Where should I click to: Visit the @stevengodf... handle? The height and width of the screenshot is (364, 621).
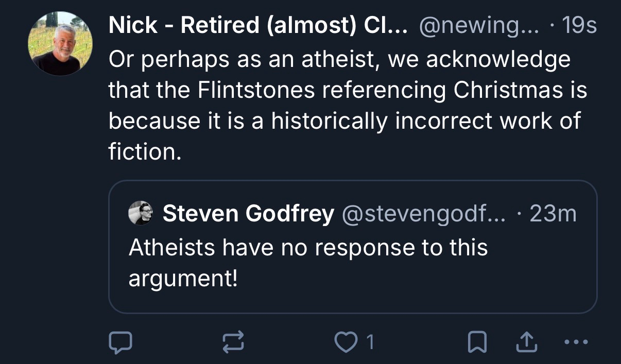(x=424, y=214)
